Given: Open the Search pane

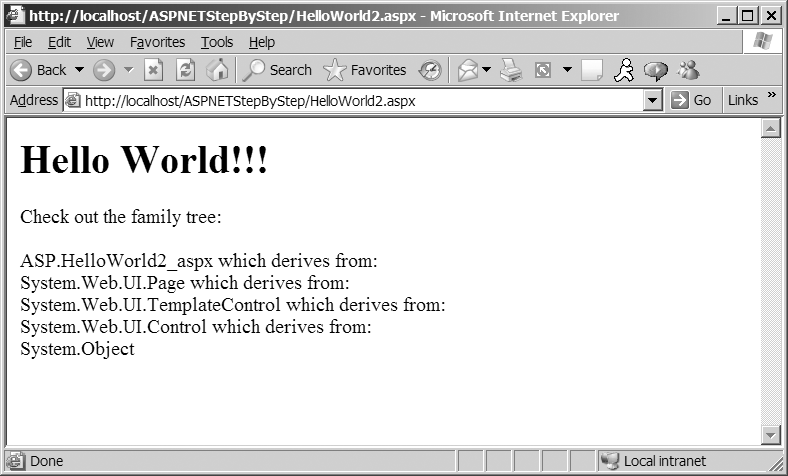Looking at the screenshot, I should pos(278,70).
